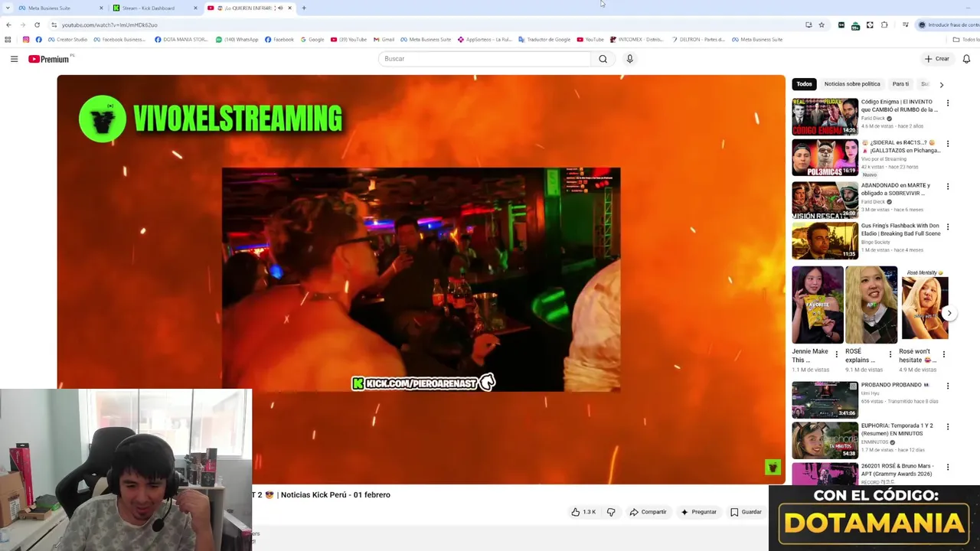The image size is (980, 551).
Task: Open options for ROSÉ explains short
Action: click(890, 354)
